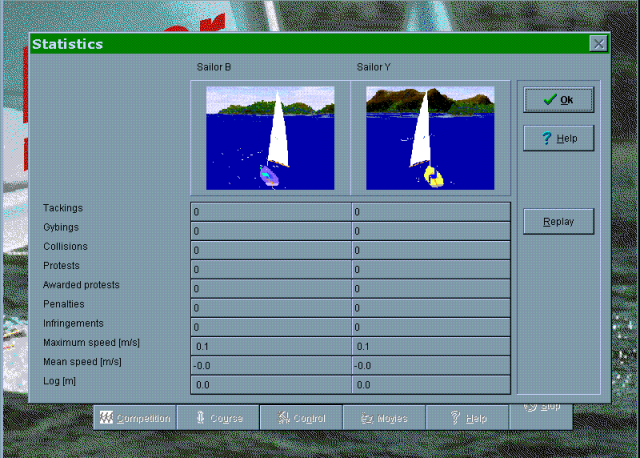Click Sailor B's Log value cell

(271, 384)
